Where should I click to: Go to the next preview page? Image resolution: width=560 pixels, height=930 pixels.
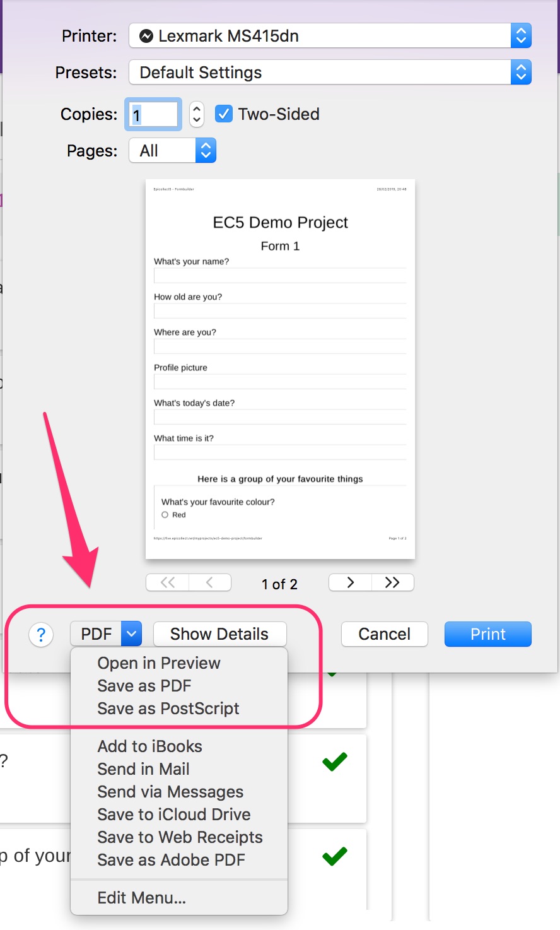click(350, 582)
